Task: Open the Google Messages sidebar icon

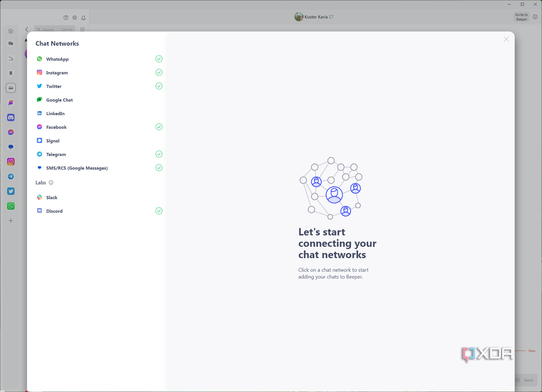Action: click(x=11, y=147)
